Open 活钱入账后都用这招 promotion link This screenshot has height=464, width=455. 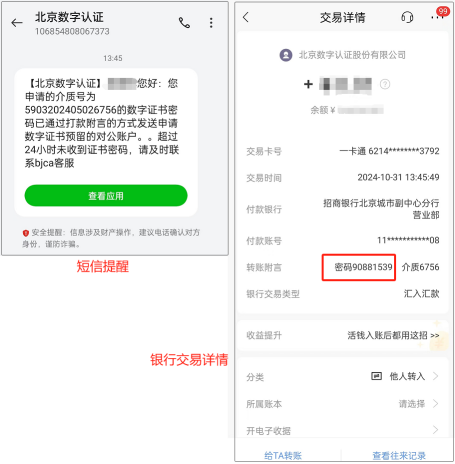(393, 335)
